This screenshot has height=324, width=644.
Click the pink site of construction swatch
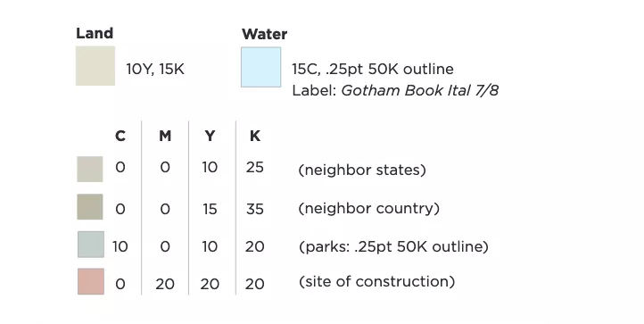(x=91, y=282)
